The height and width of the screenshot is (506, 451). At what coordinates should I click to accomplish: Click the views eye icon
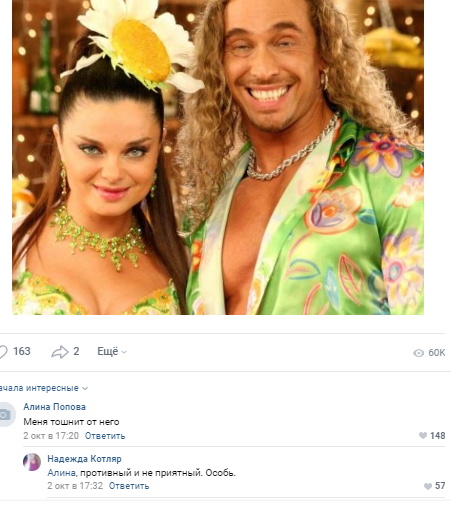(x=418, y=353)
